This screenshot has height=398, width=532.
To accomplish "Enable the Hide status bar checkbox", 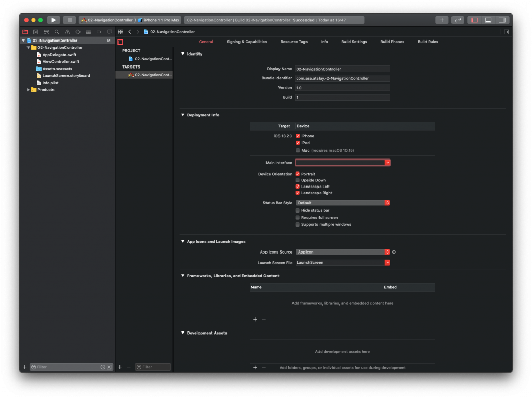I will tap(298, 211).
